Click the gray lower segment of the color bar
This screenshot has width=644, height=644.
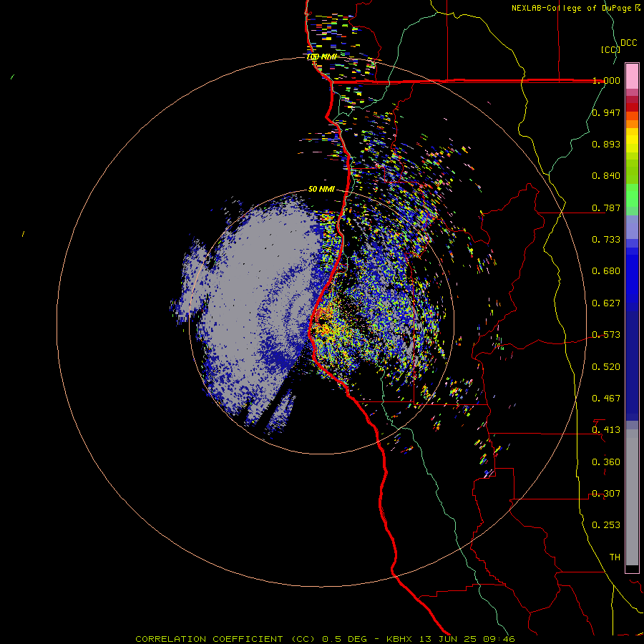[x=632, y=497]
